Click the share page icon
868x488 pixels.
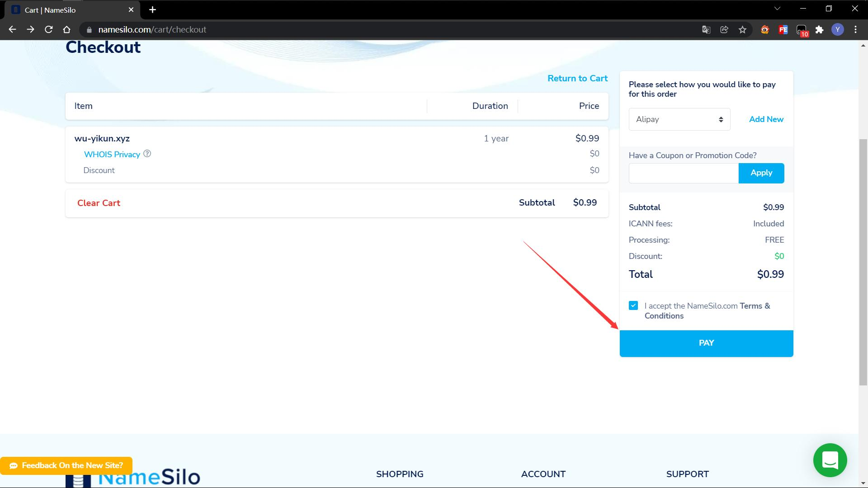724,30
